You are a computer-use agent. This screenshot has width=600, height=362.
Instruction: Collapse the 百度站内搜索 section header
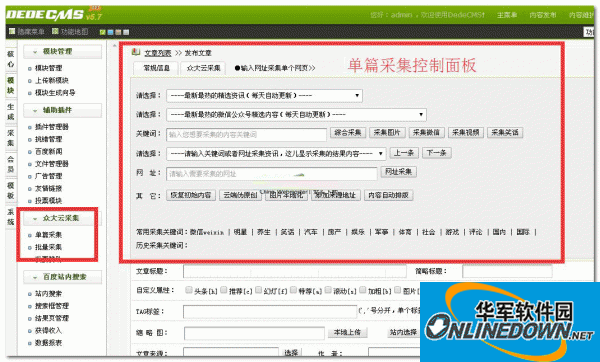tap(62, 277)
